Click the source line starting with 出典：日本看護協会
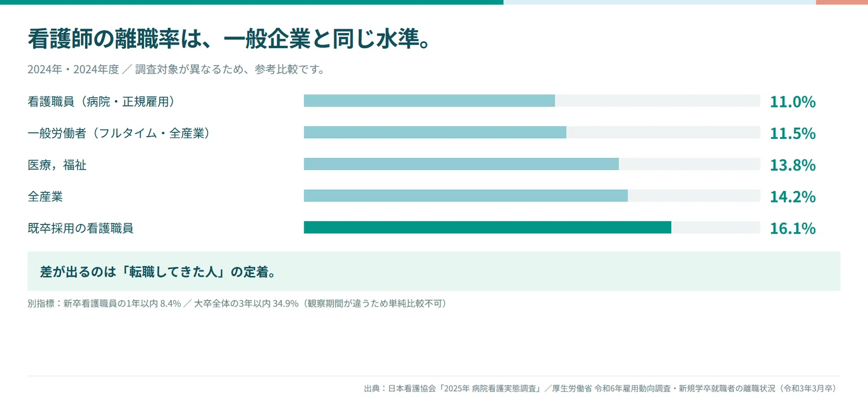 pos(601,388)
